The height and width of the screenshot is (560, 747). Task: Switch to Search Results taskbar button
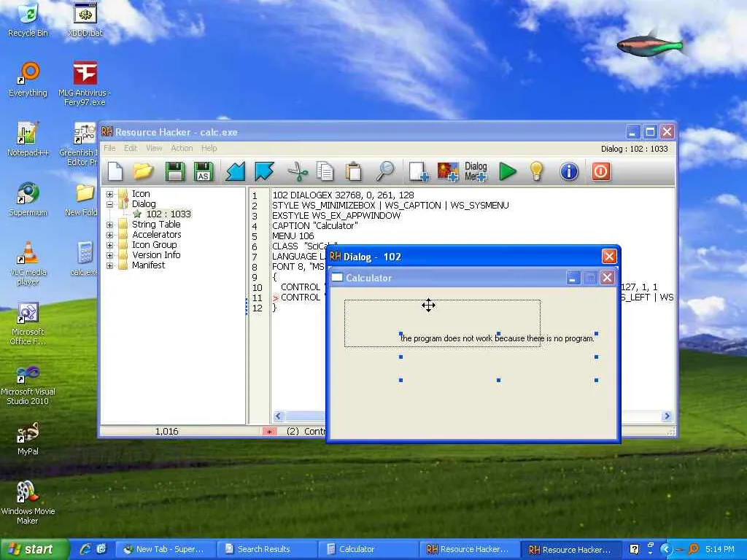(266, 549)
